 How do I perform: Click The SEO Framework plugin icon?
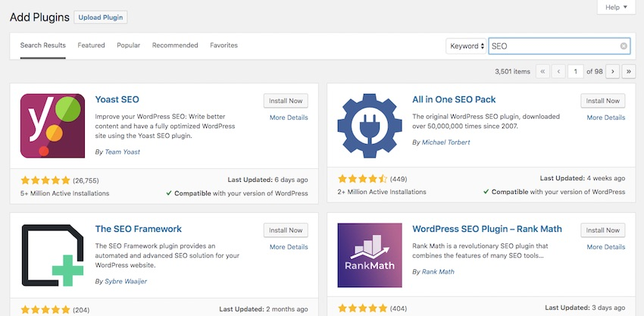pyautogui.click(x=52, y=255)
